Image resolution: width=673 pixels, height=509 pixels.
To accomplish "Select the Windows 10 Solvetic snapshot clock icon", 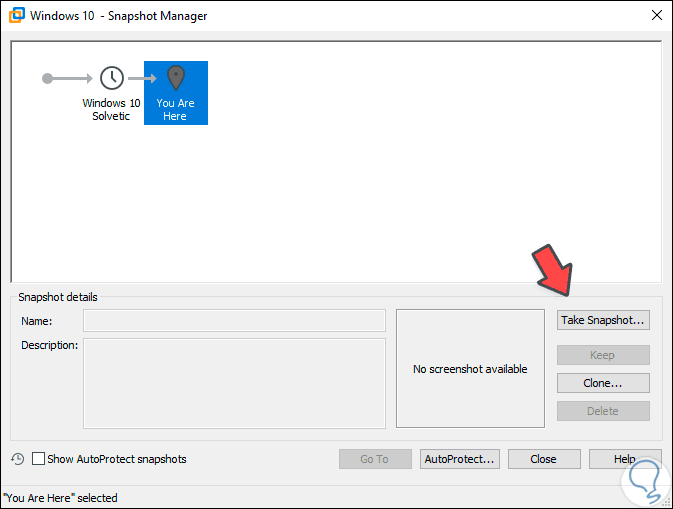I will 112,78.
